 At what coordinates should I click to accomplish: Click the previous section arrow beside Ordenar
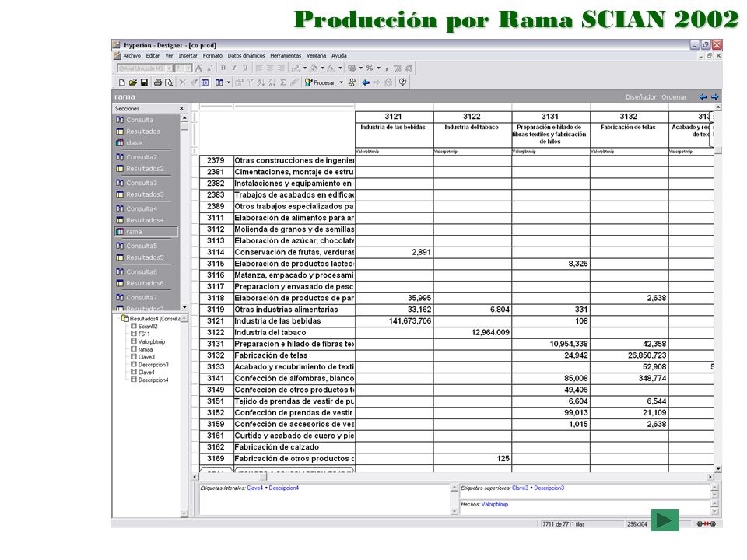coord(703,96)
